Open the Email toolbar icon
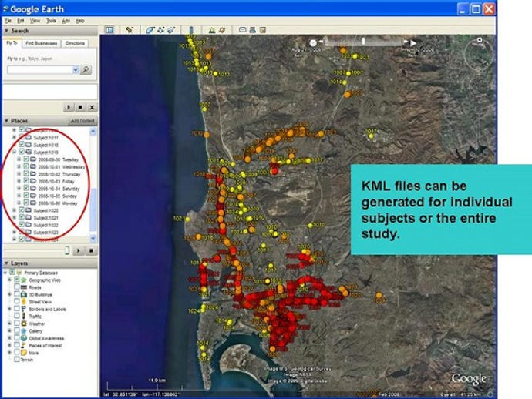Viewport: 532px width, 399px height. 242,30
